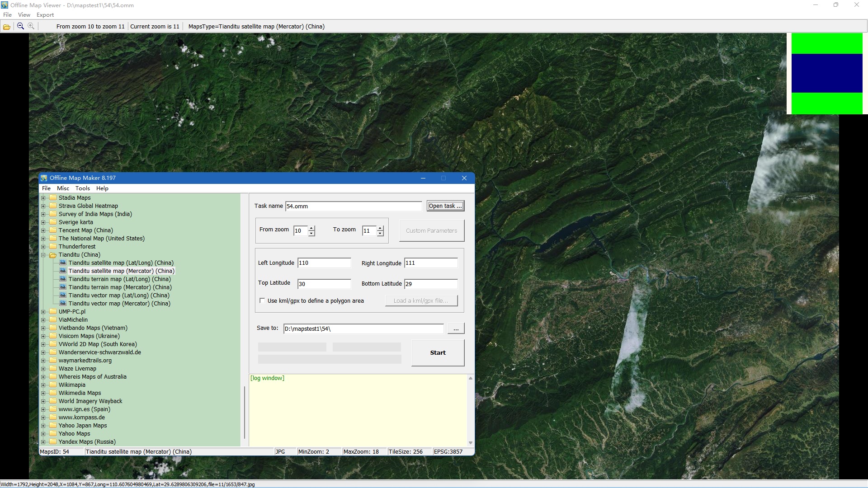Increase From zoom with up arrow
The image size is (868, 488).
pyautogui.click(x=311, y=228)
